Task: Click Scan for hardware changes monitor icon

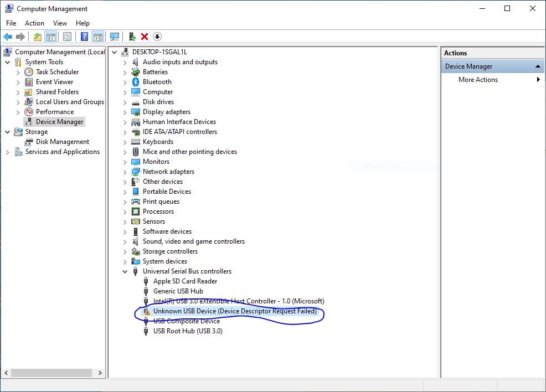Action: pos(114,37)
